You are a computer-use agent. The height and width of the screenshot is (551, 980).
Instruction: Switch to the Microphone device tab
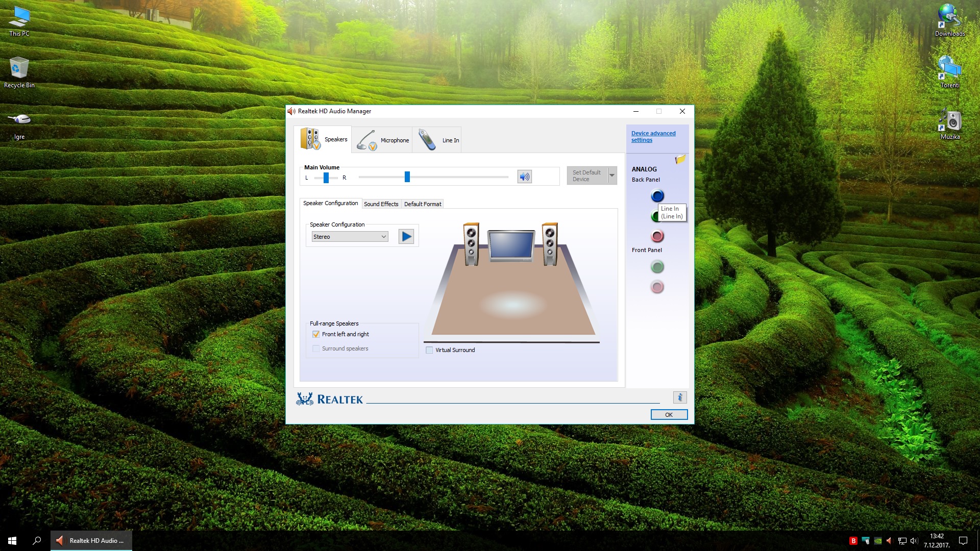pyautogui.click(x=382, y=140)
